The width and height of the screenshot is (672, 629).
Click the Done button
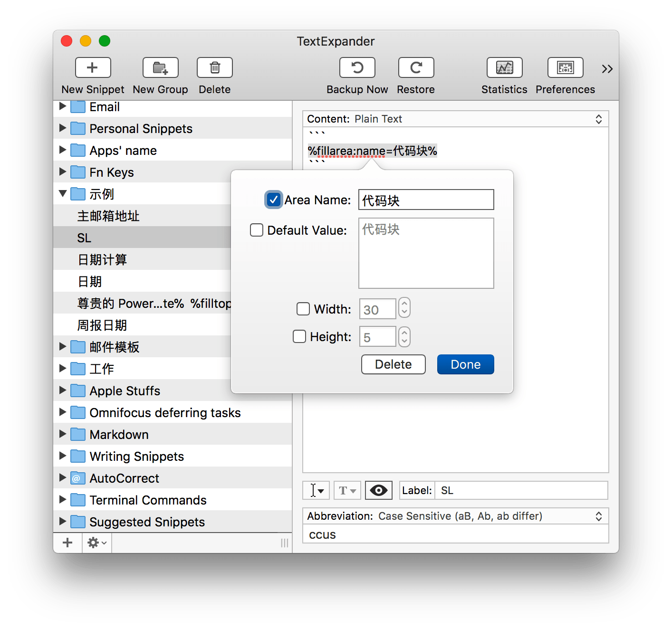pos(465,364)
